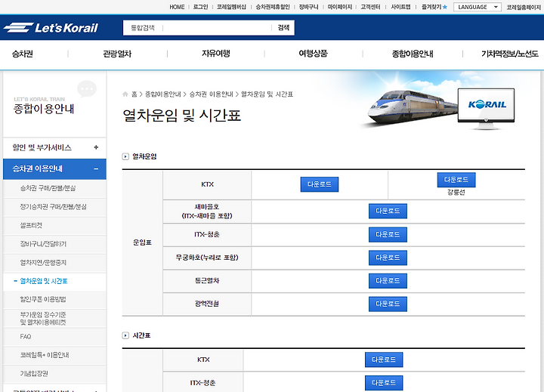Click the 로그인 login link
The height and width of the screenshot is (392, 544).
(200, 7)
